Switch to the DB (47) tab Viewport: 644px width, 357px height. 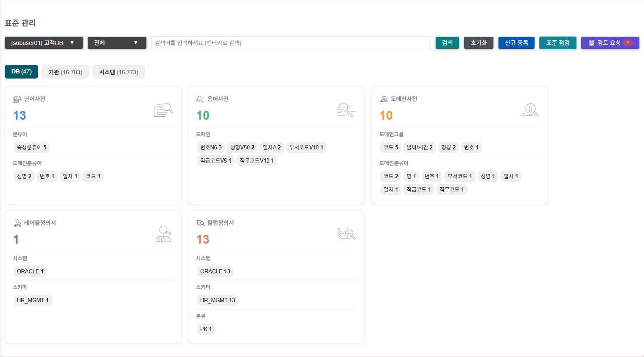tap(22, 72)
